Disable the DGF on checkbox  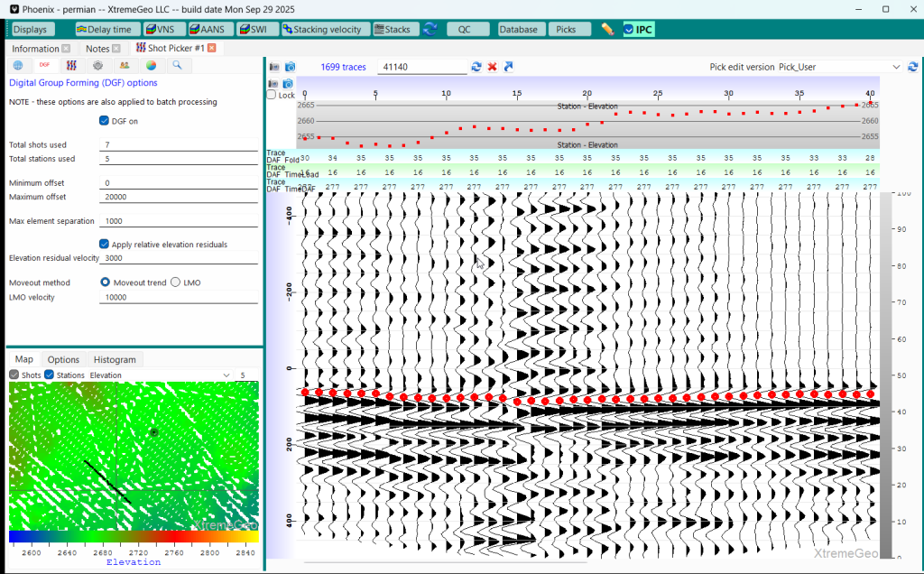(104, 121)
